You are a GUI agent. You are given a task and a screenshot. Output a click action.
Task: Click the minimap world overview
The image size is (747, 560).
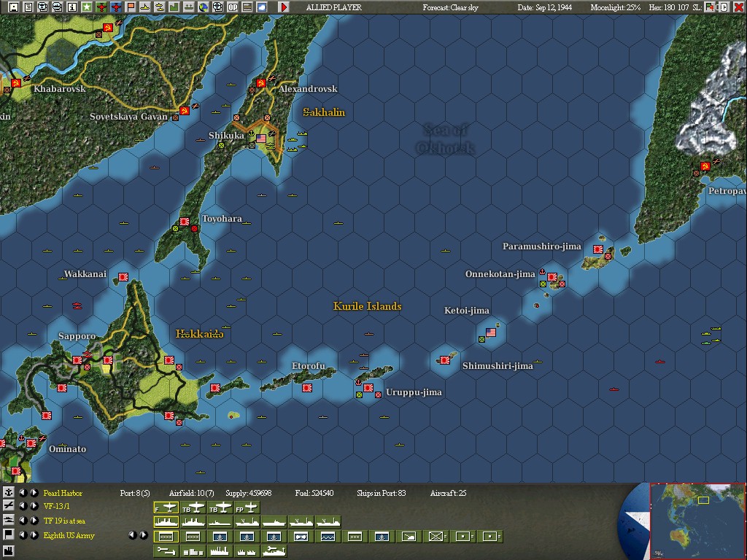point(698,521)
